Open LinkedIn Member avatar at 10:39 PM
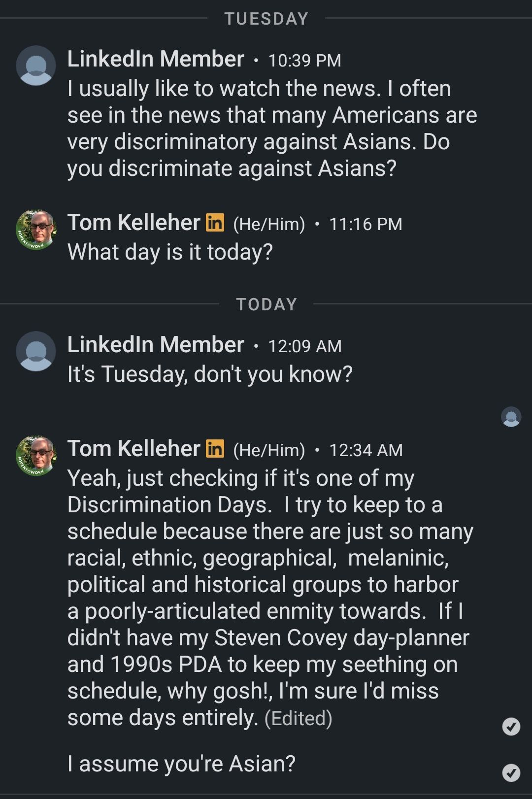This screenshot has height=799, width=532. [x=36, y=66]
